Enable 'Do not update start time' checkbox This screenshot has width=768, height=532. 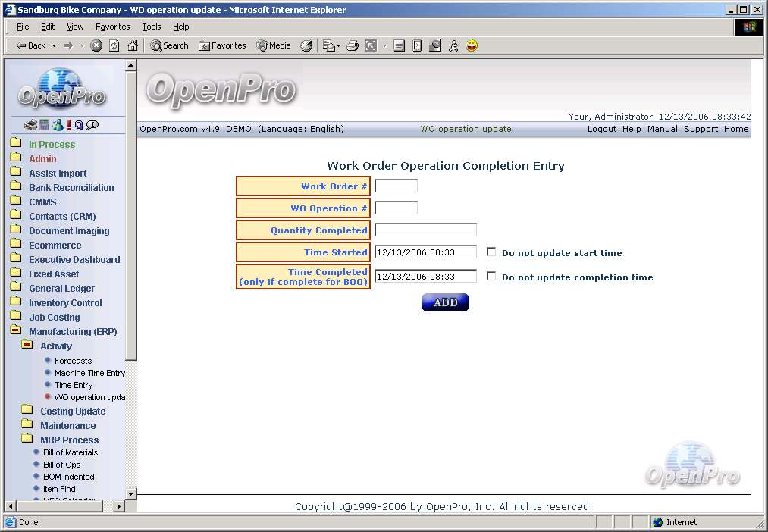coord(491,252)
